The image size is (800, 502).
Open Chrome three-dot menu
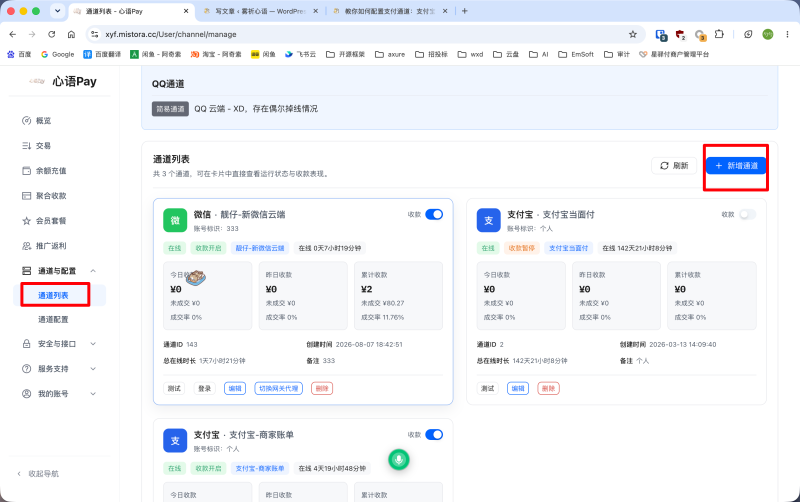coord(787,34)
